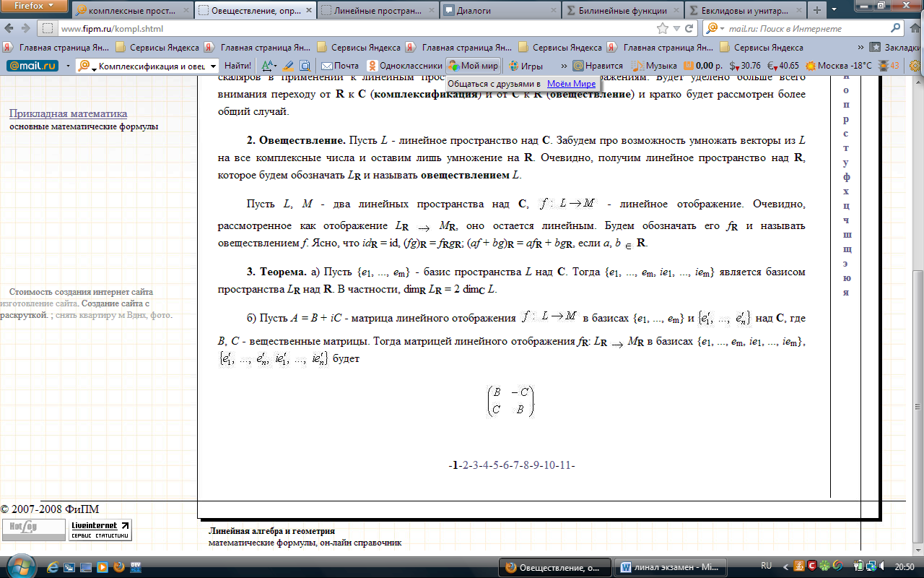Expand hidden toolbar items with chevron
The height and width of the screenshot is (578, 924).
click(562, 66)
